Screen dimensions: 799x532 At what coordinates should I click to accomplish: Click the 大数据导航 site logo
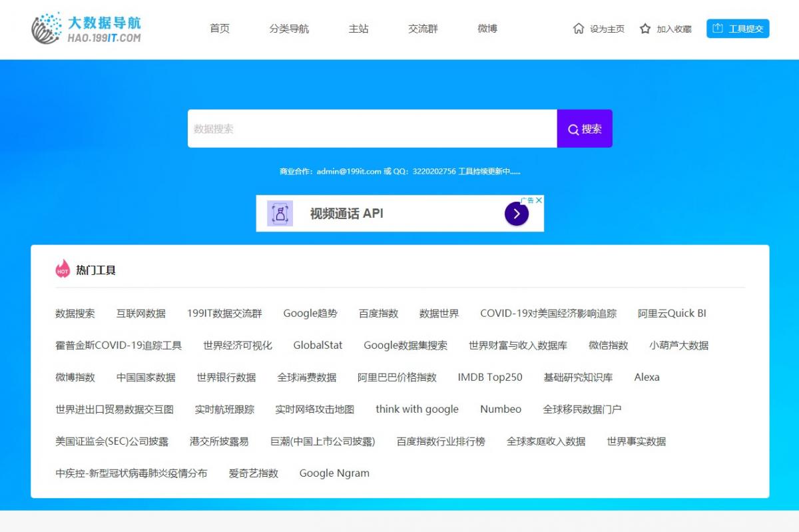tap(86, 29)
